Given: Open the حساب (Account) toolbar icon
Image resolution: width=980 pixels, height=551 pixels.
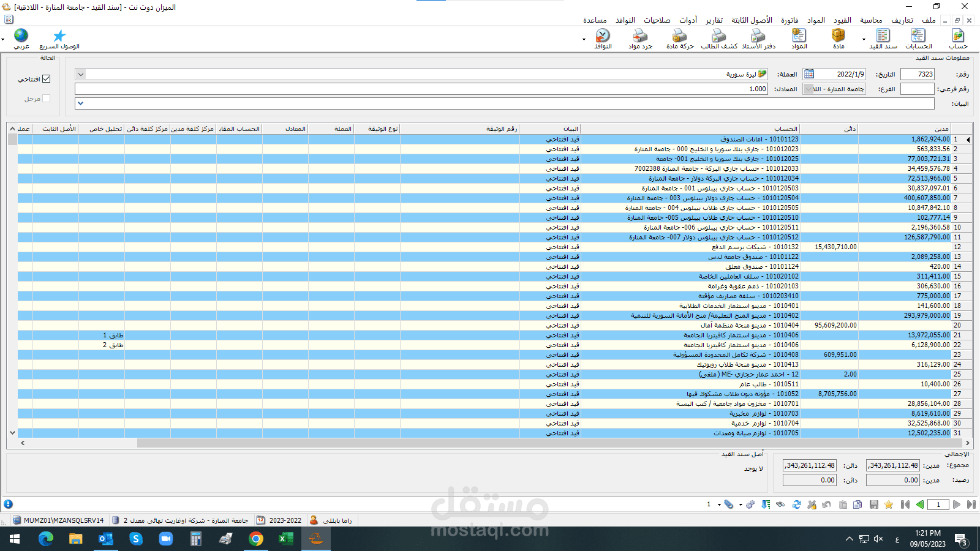Looking at the screenshot, I should (x=958, y=39).
